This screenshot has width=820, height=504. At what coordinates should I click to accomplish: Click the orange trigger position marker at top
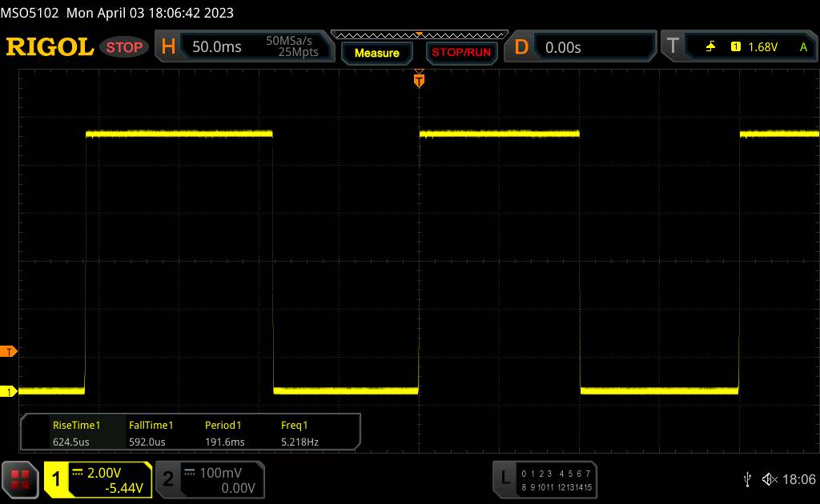419,79
